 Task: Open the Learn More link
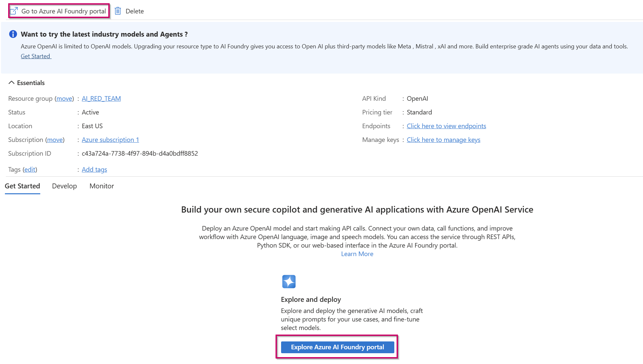(357, 254)
